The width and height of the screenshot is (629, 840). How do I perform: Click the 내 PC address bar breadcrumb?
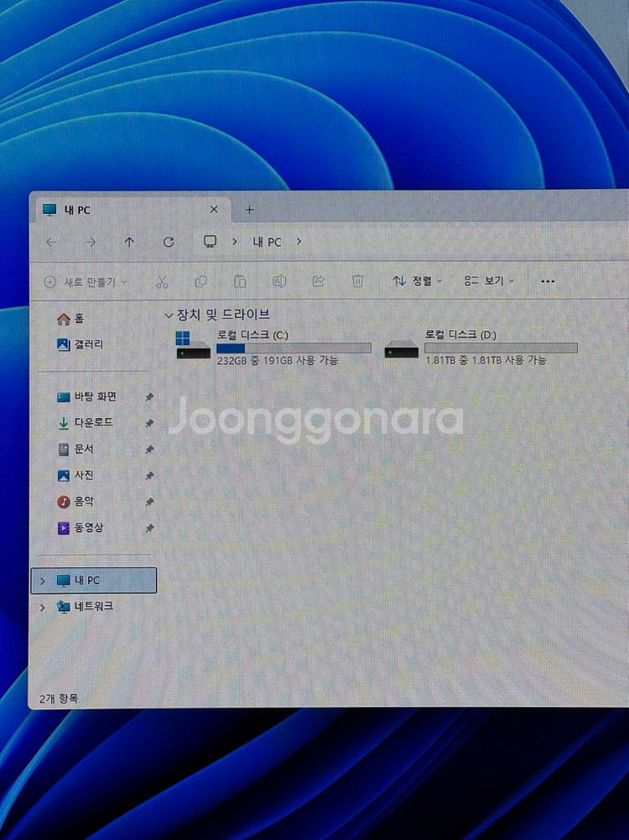268,242
